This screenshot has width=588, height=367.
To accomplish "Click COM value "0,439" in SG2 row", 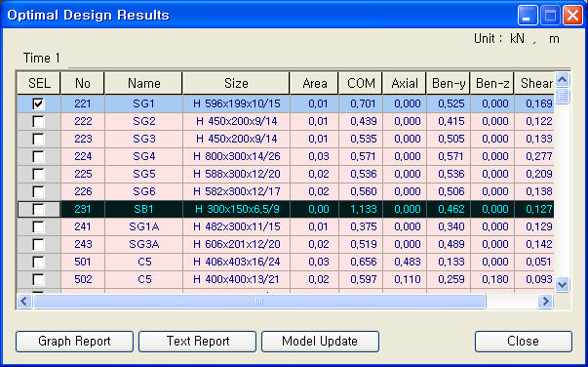I will point(361,121).
